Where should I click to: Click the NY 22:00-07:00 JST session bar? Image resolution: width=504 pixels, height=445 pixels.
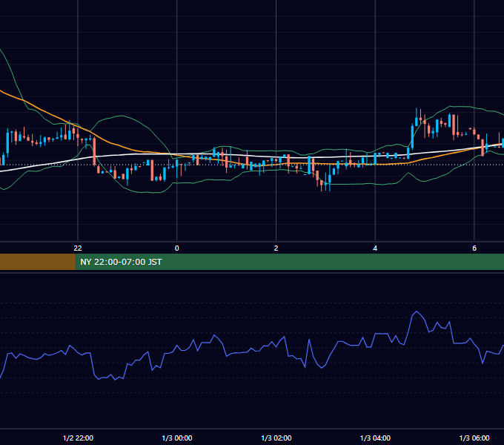pos(290,262)
